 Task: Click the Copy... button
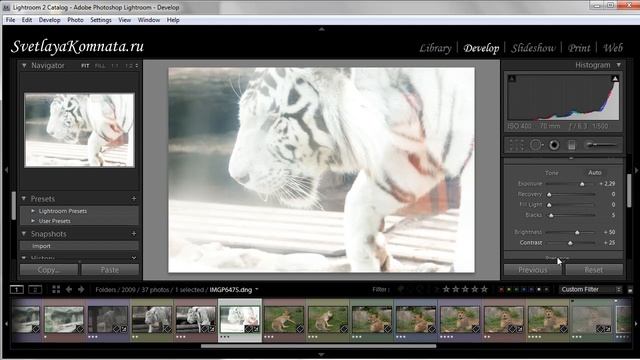click(x=49, y=270)
